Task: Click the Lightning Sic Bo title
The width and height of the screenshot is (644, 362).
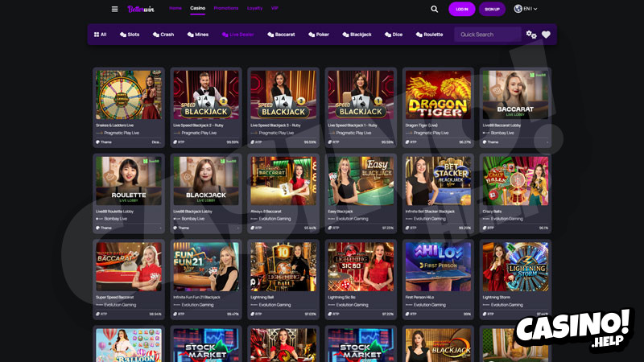Action: (x=341, y=297)
